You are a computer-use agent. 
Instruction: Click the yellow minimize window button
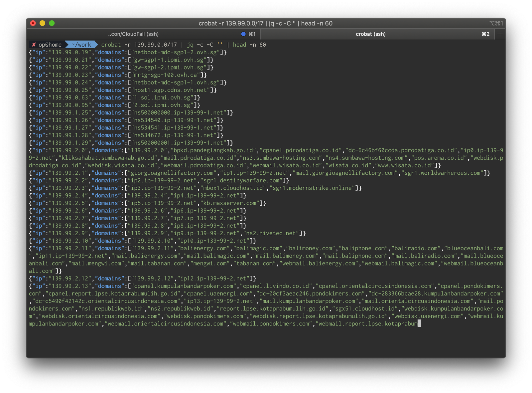point(42,23)
